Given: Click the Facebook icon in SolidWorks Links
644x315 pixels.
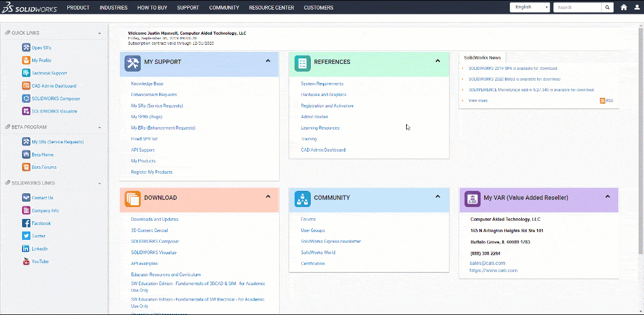Looking at the screenshot, I should coord(26,223).
